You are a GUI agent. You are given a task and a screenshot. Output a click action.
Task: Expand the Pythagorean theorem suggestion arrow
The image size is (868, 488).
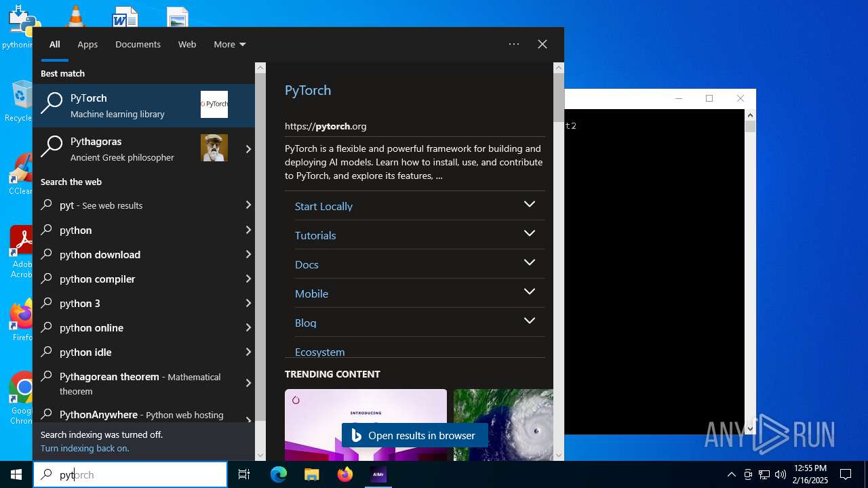pyautogui.click(x=248, y=383)
